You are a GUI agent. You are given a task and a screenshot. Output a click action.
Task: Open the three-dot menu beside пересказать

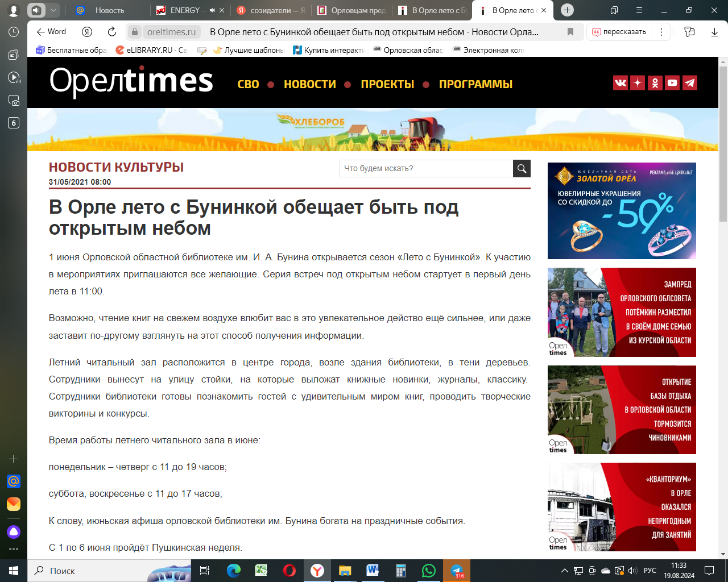tap(661, 32)
